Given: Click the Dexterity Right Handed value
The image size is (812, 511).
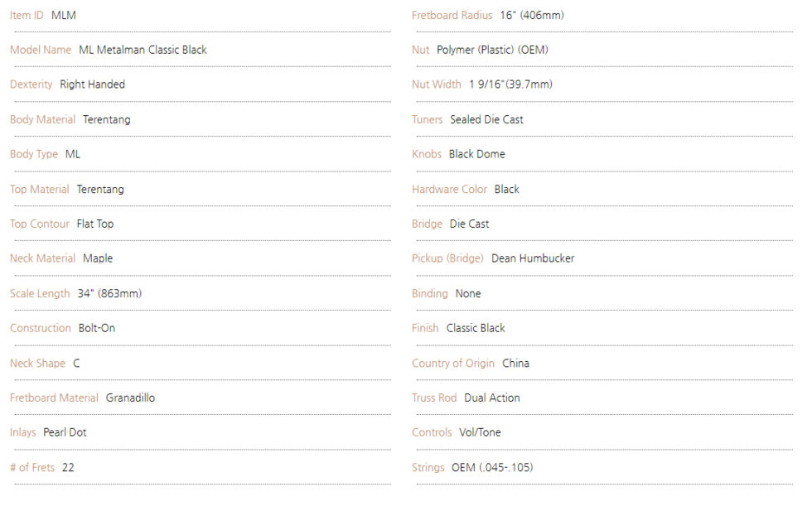Looking at the screenshot, I should point(92,84).
